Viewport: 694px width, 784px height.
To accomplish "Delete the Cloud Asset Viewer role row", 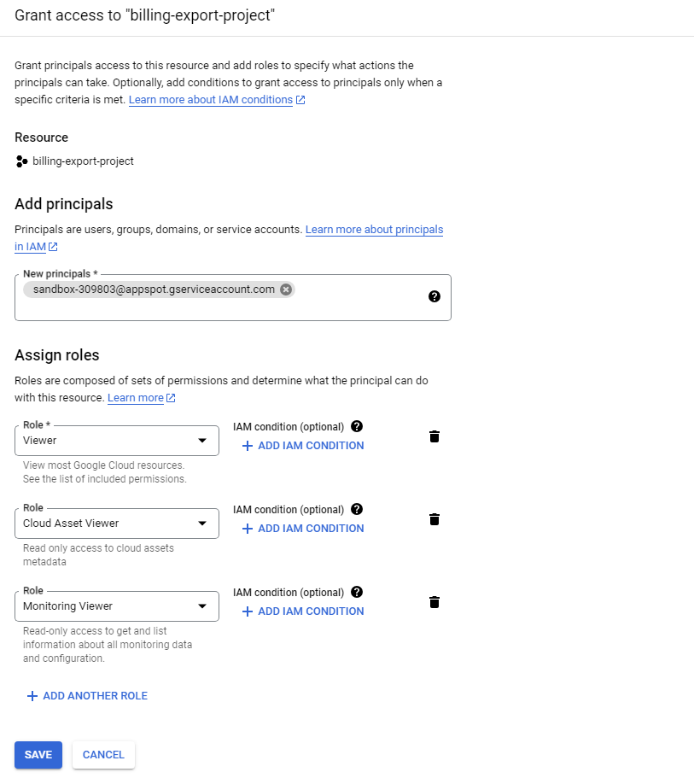I will [434, 519].
